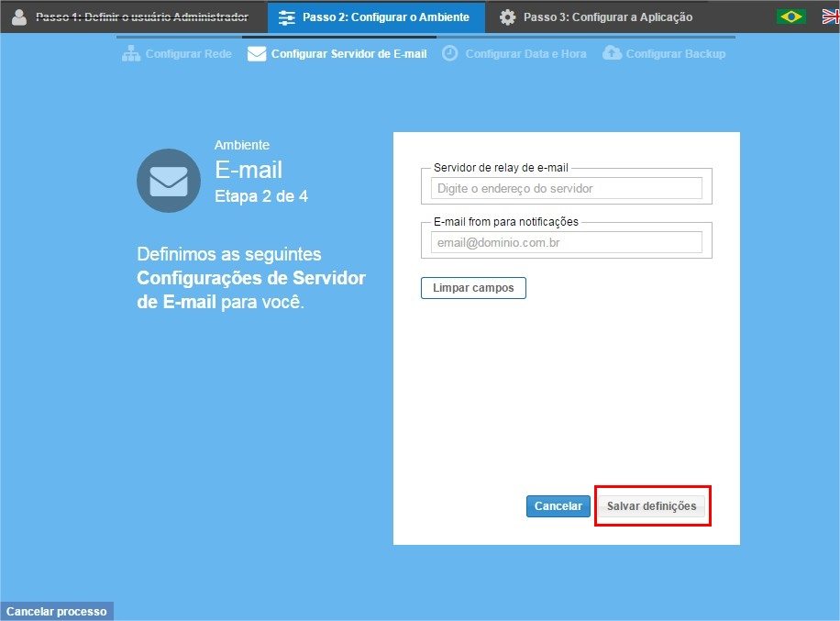Image resolution: width=840 pixels, height=621 pixels.
Task: Click the cloud upload icon beside Configurar Backup
Action: tap(612, 53)
